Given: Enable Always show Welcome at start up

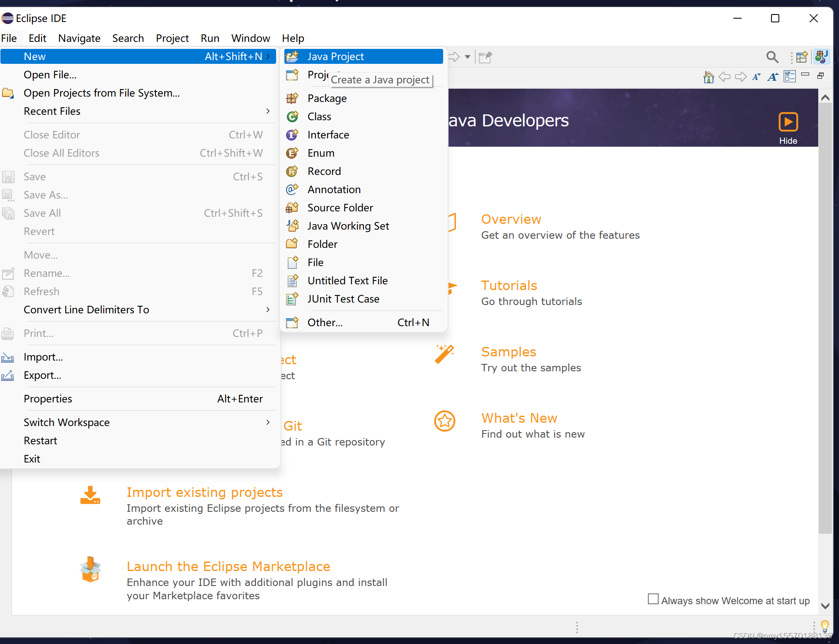Looking at the screenshot, I should click(653, 599).
